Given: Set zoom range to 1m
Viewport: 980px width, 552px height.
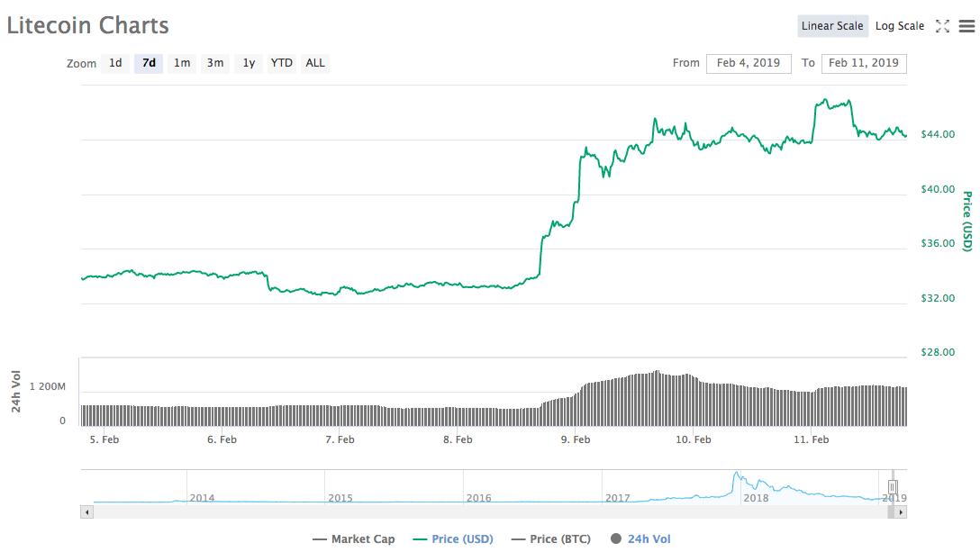Looking at the screenshot, I should (182, 63).
